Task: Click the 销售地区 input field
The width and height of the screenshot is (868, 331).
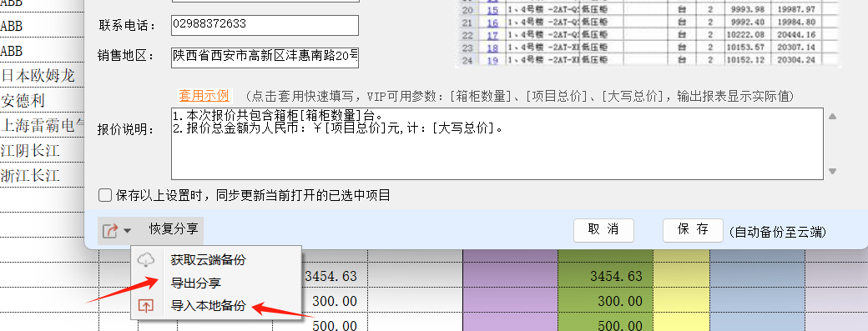Action: [x=265, y=58]
